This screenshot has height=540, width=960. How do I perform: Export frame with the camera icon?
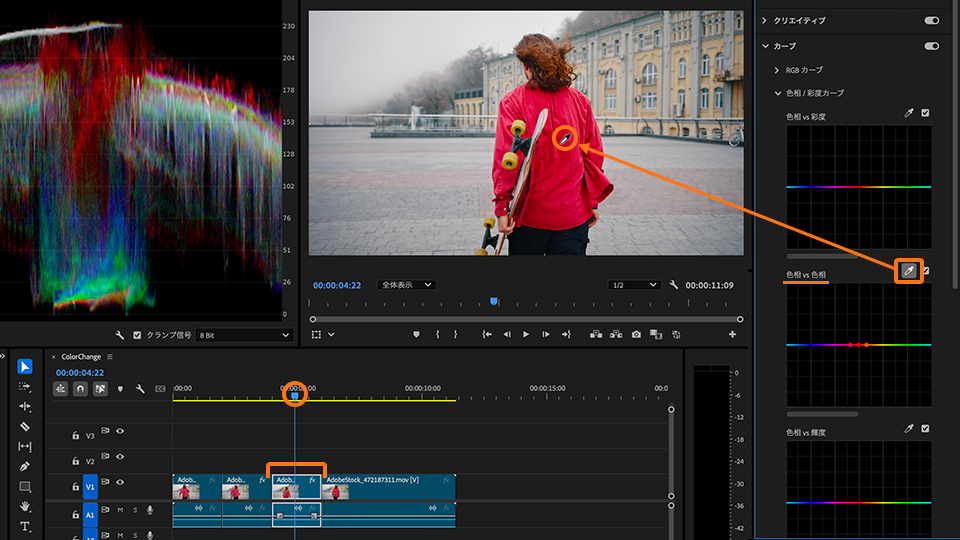(635, 334)
